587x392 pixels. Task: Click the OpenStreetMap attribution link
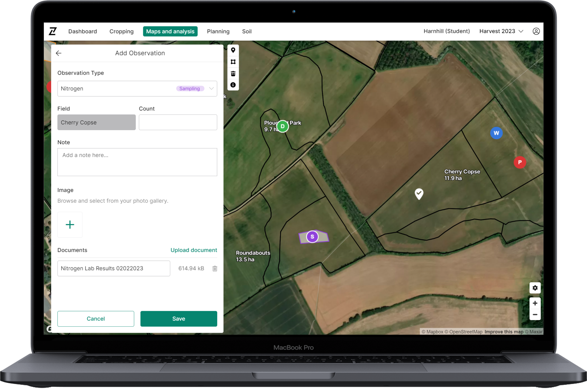(463, 332)
